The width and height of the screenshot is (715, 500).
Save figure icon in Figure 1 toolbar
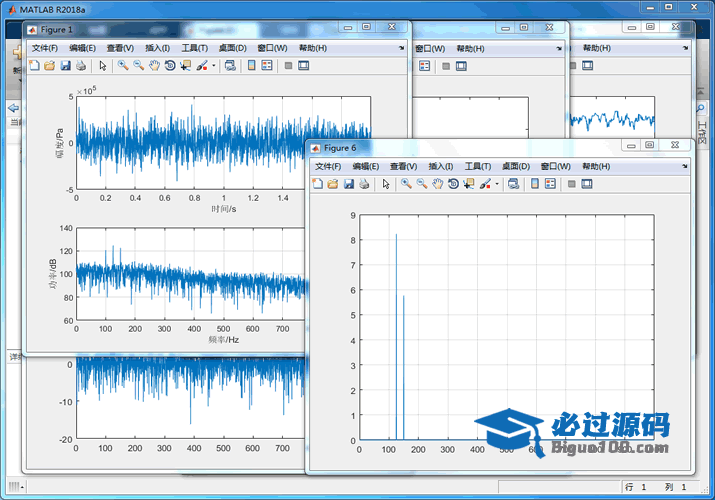click(66, 66)
